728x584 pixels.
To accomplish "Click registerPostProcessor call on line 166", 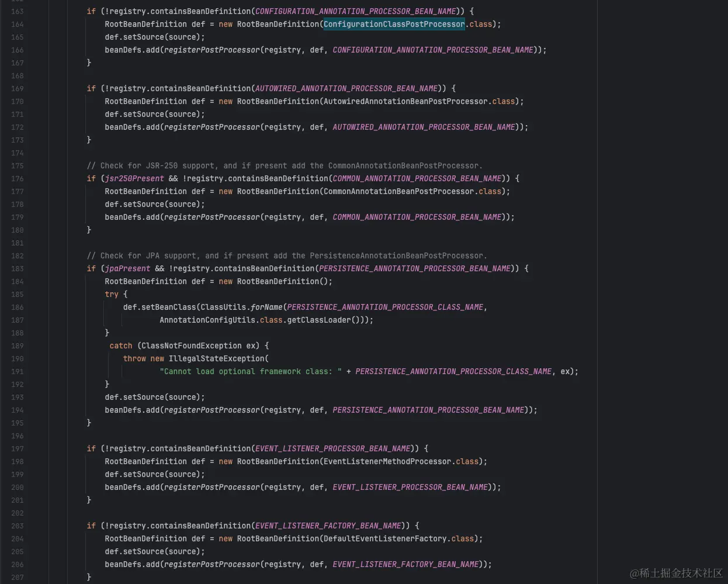I will click(x=212, y=50).
